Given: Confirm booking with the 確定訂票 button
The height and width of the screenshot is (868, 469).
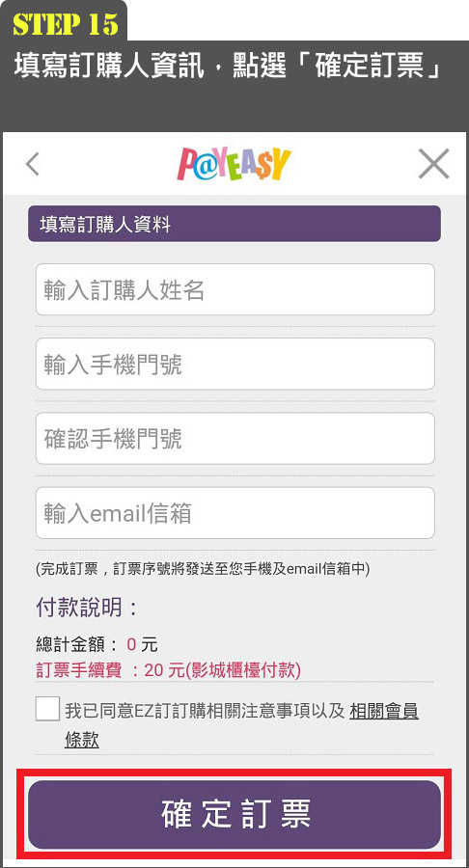Looking at the screenshot, I should pos(234,814).
